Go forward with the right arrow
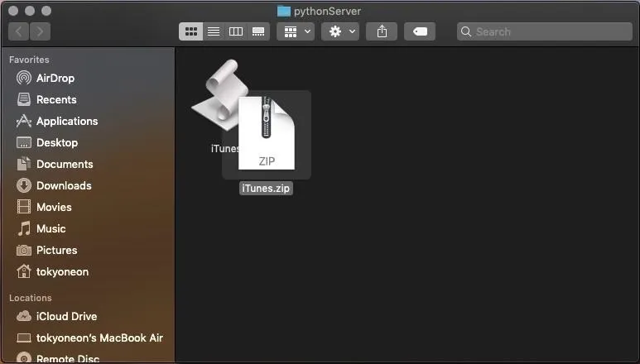 40,31
